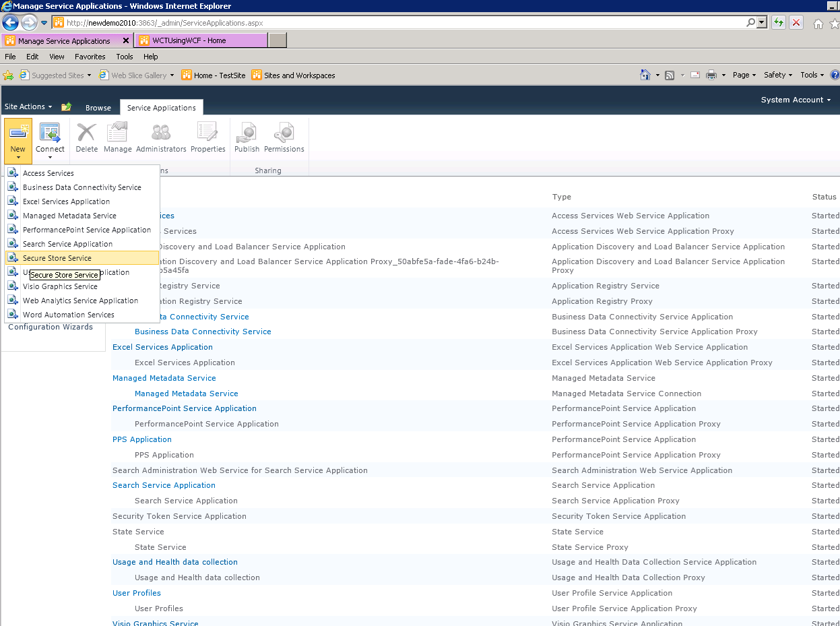Click the Manage ribbon icon
The width and height of the screenshot is (840, 626).
point(117,133)
